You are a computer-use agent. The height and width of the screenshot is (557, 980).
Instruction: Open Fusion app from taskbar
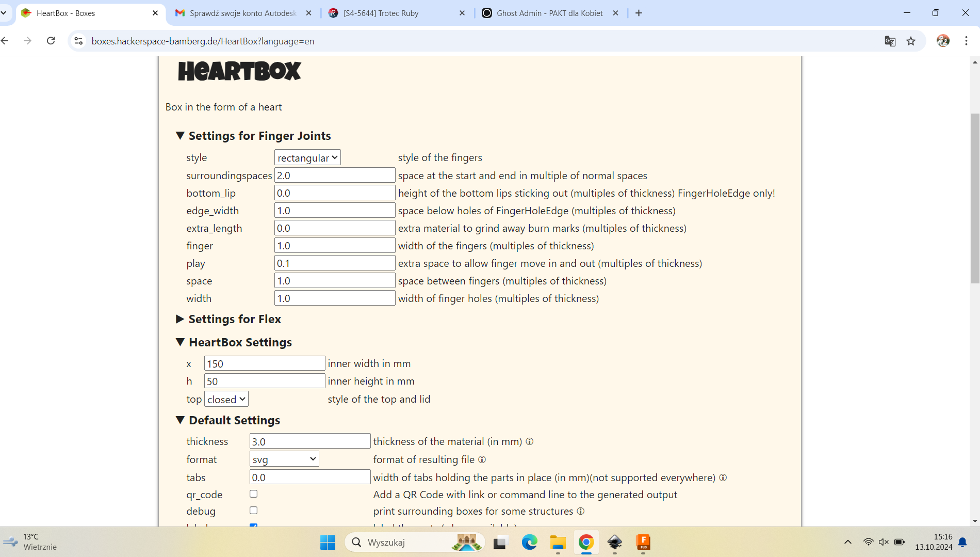(x=643, y=542)
